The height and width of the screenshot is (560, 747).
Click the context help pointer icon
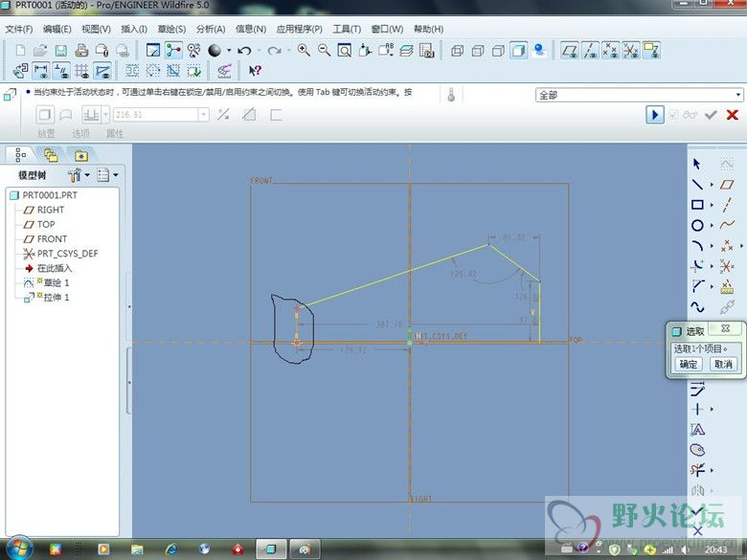coord(255,71)
